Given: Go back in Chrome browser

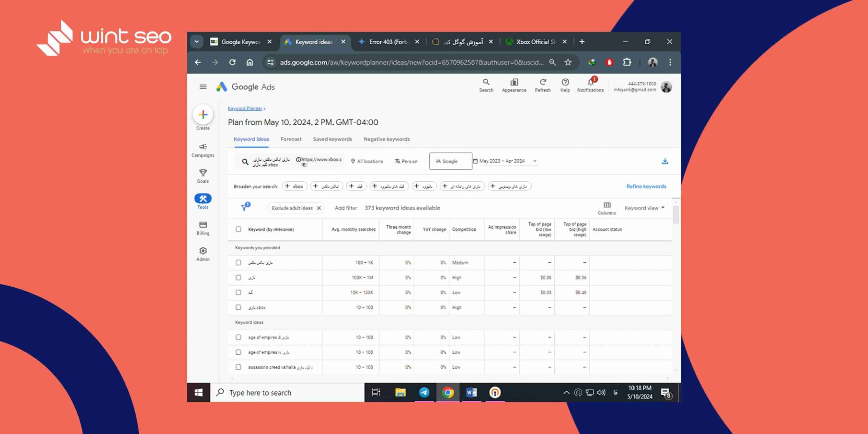Looking at the screenshot, I should coord(198,62).
